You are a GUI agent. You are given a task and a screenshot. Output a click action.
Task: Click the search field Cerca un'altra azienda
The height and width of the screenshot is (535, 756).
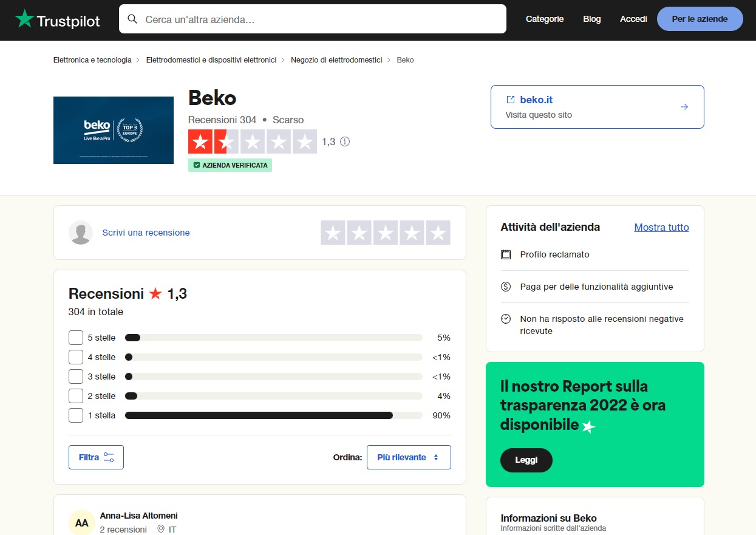coord(313,19)
